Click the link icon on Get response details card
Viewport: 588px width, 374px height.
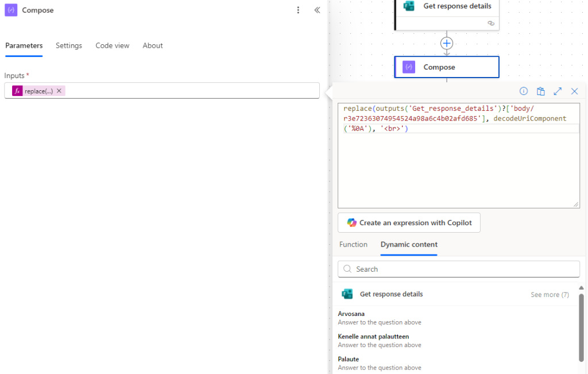[x=490, y=24]
